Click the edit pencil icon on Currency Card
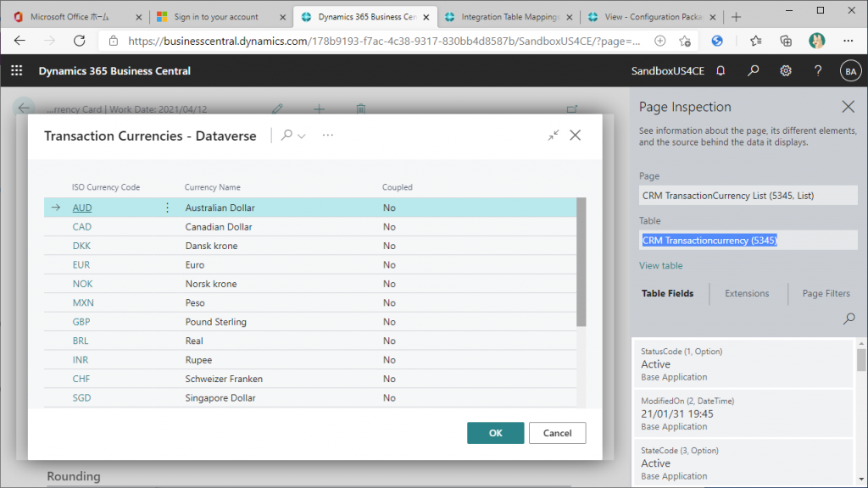 (278, 109)
